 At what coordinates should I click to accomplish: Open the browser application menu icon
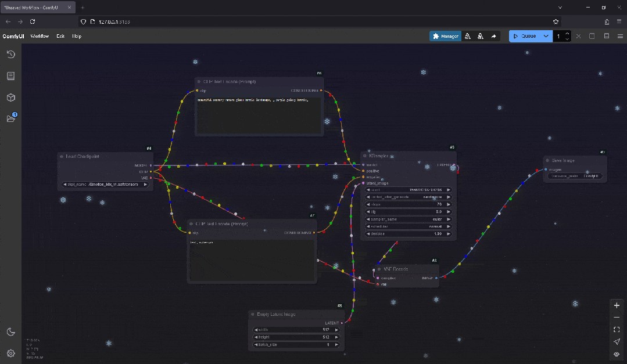click(619, 21)
